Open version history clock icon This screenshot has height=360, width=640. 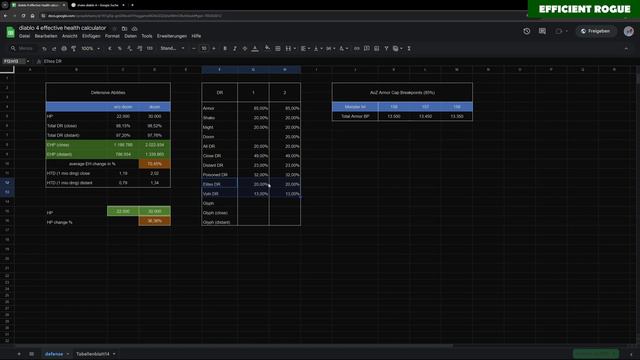pos(527,31)
